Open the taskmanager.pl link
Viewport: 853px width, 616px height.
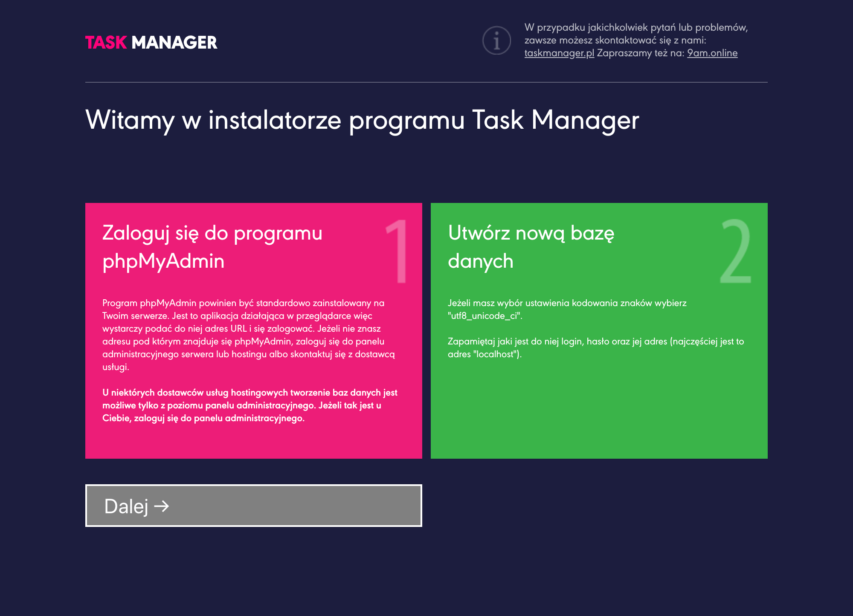tap(559, 53)
